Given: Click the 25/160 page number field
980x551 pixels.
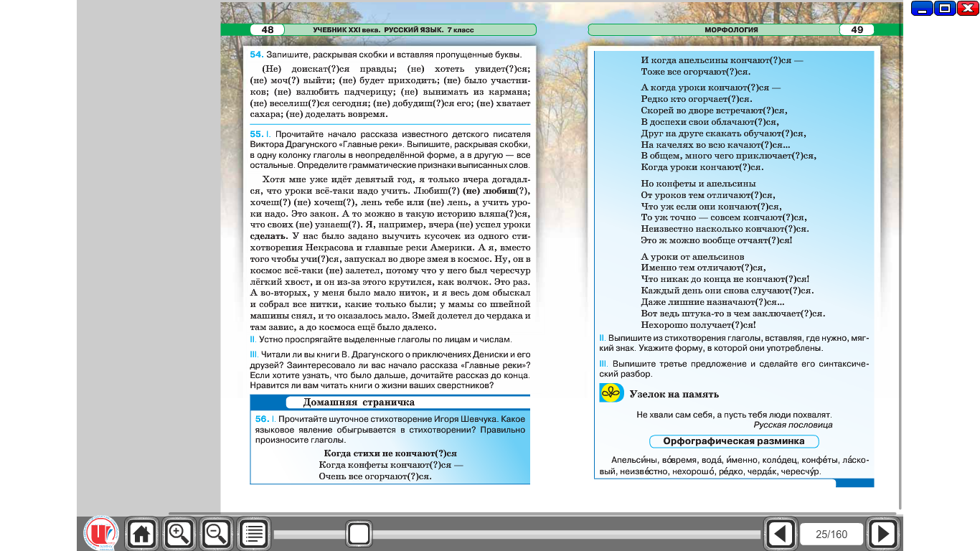Looking at the screenshot, I should tap(831, 534).
